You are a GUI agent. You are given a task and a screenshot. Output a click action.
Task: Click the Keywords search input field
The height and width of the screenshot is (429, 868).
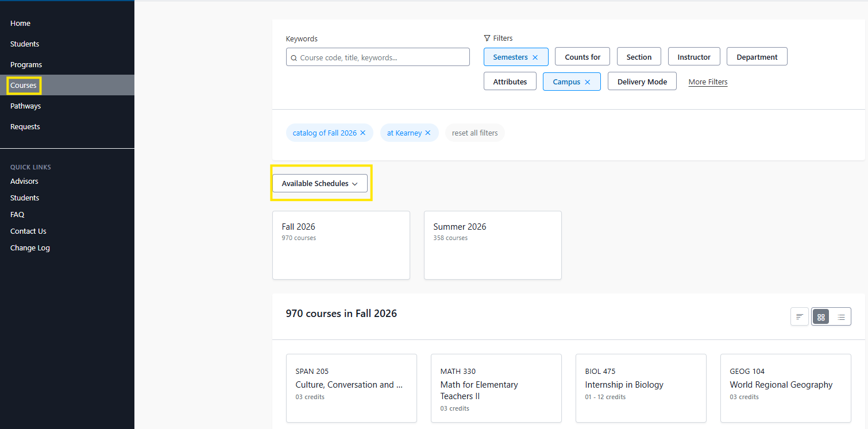[x=378, y=57]
